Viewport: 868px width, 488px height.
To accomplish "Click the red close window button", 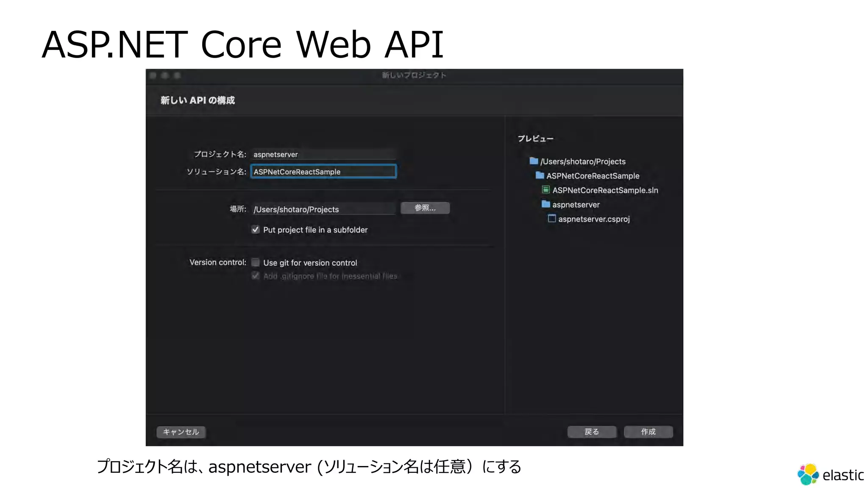I will pos(153,75).
